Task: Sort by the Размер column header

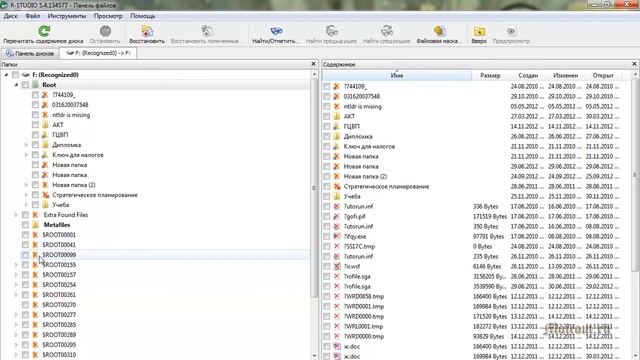Action: point(490,76)
